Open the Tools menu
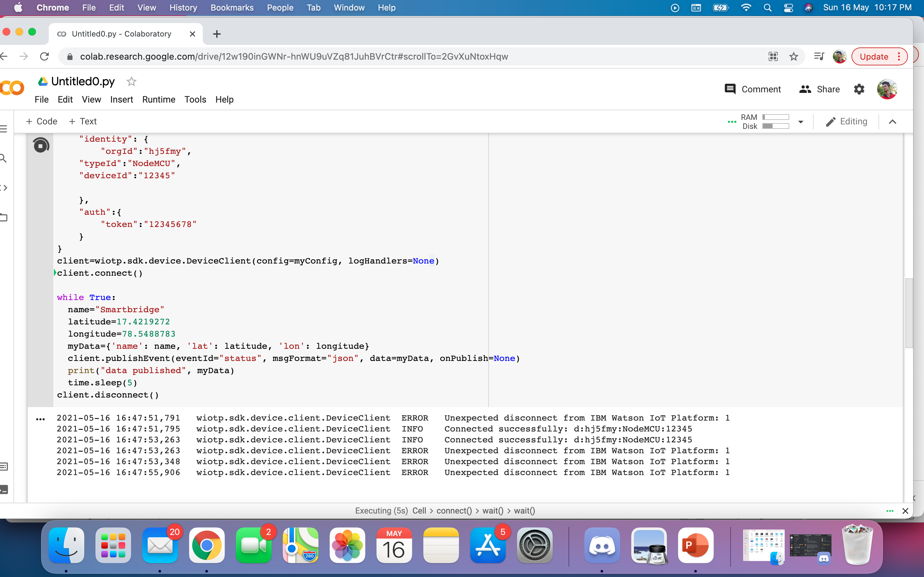 tap(195, 100)
